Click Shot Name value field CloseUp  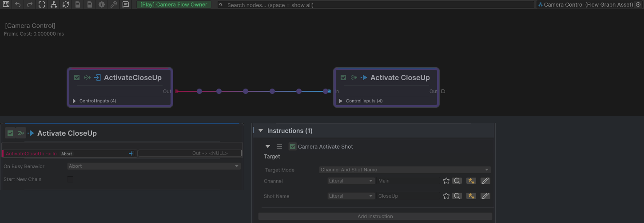coord(408,196)
